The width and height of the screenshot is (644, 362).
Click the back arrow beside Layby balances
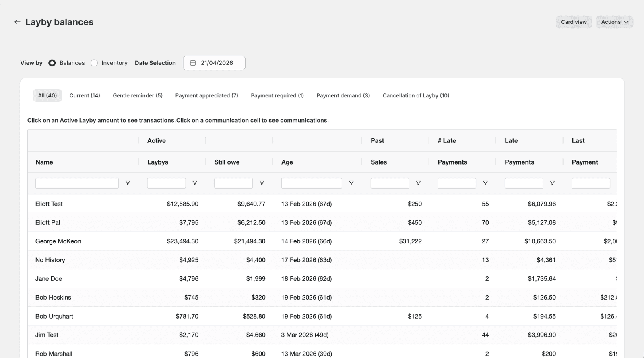point(17,22)
